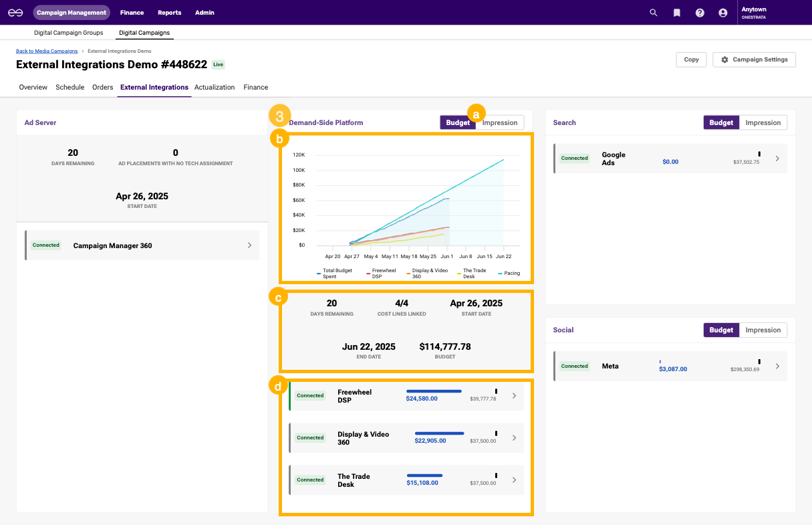Click Total Budget Spent legend marker

tap(319, 274)
